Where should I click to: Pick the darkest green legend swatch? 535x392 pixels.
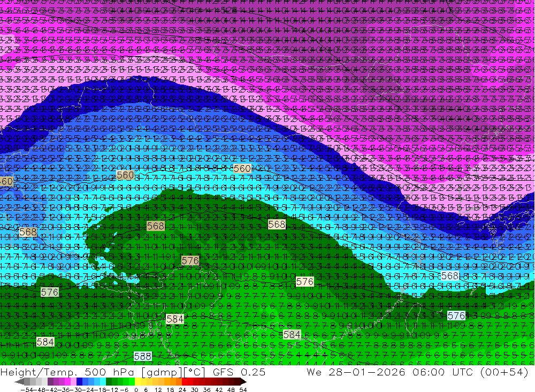tap(109, 381)
